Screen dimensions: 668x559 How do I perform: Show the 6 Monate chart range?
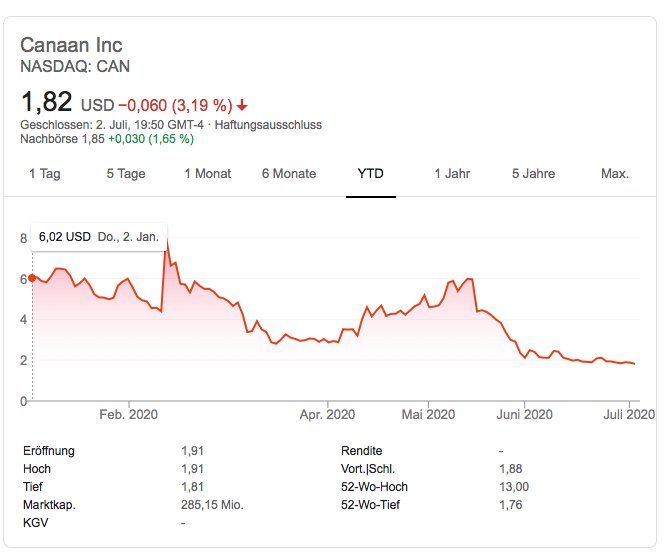click(x=289, y=174)
